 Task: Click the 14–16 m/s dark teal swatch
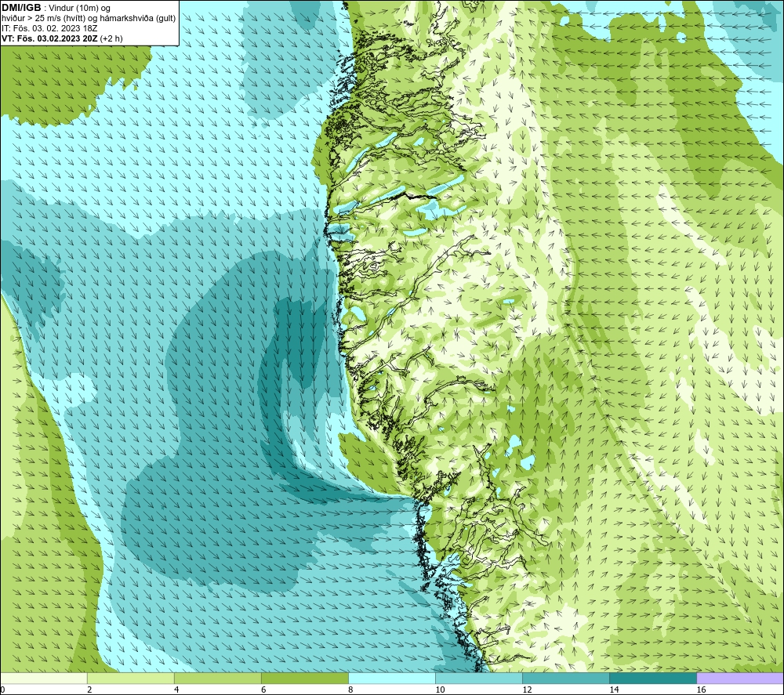652,679
